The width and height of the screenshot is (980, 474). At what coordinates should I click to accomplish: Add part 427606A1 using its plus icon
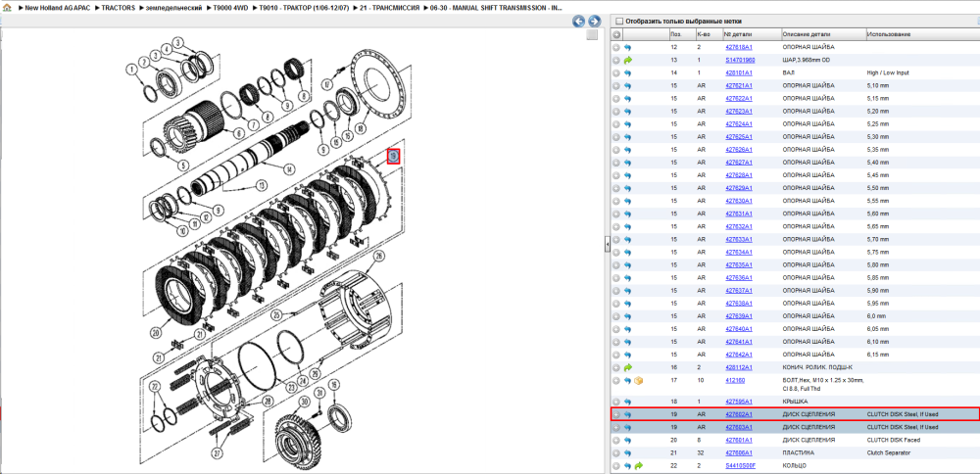616,452
